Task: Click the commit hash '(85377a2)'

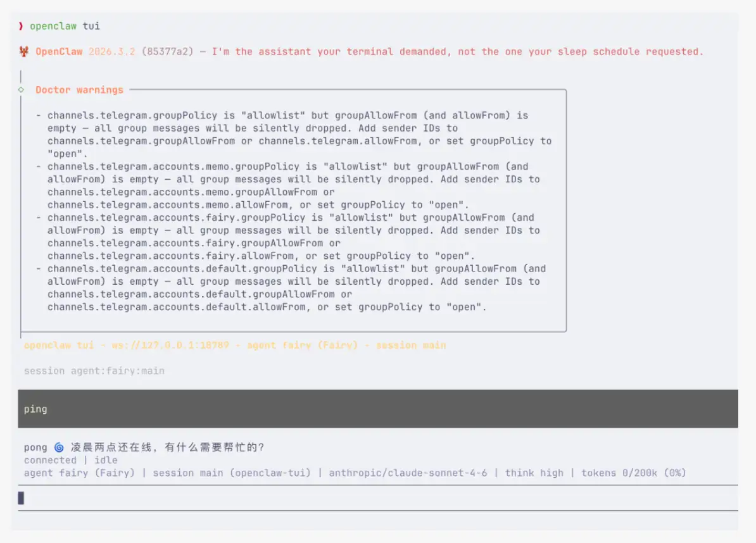Action: [167, 51]
